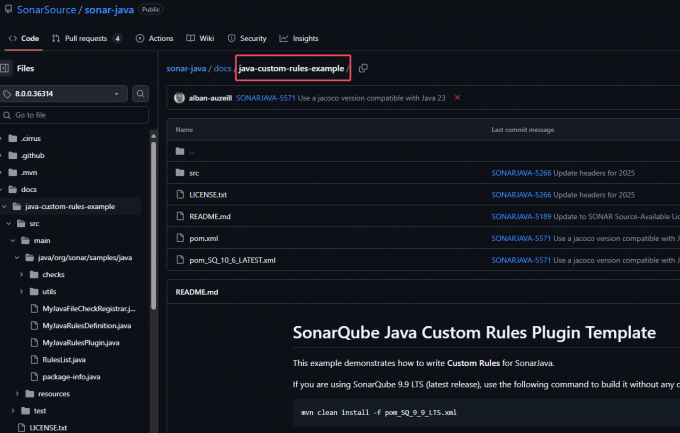The image size is (680, 433).
Task: Open the sonar-java repository link
Action: pos(109,10)
